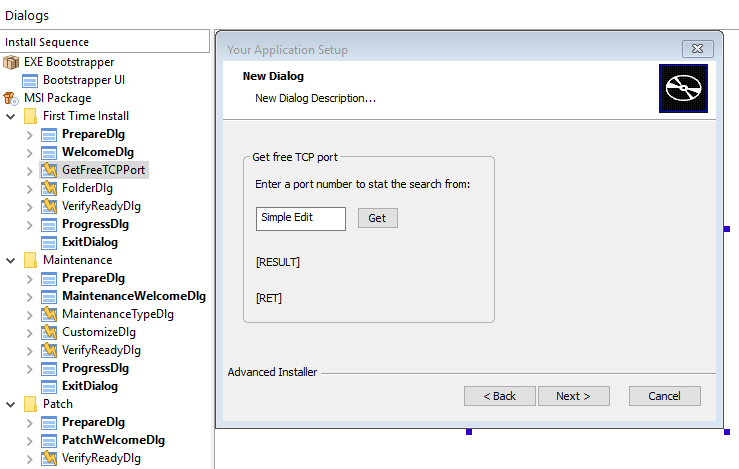Collapse the Patch folder node

[x=11, y=404]
